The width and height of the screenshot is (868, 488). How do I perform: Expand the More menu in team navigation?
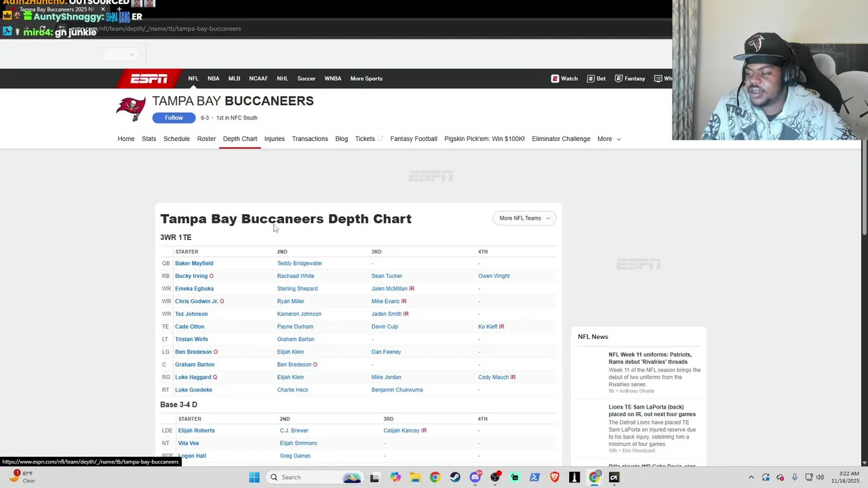point(608,139)
